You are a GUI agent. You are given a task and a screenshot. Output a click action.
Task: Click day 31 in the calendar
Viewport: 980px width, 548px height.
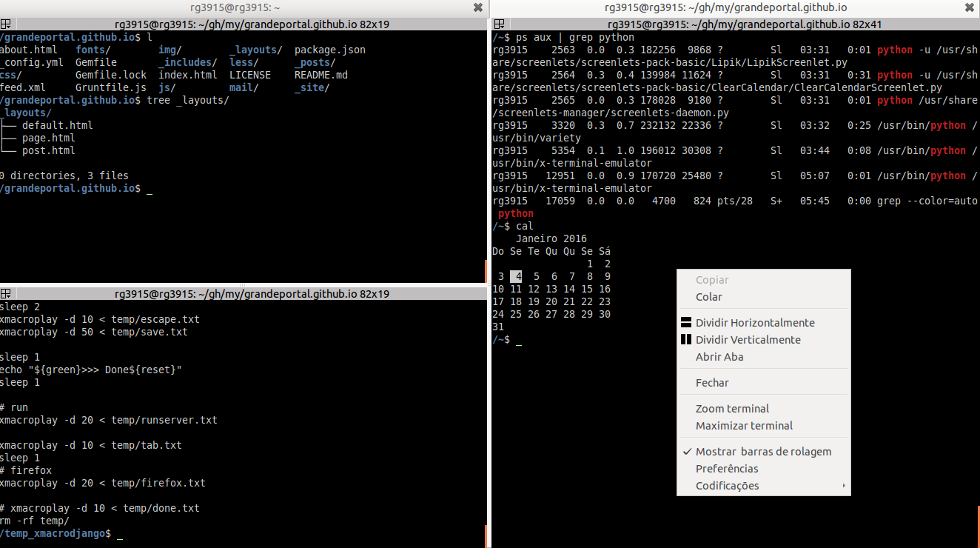(498, 327)
